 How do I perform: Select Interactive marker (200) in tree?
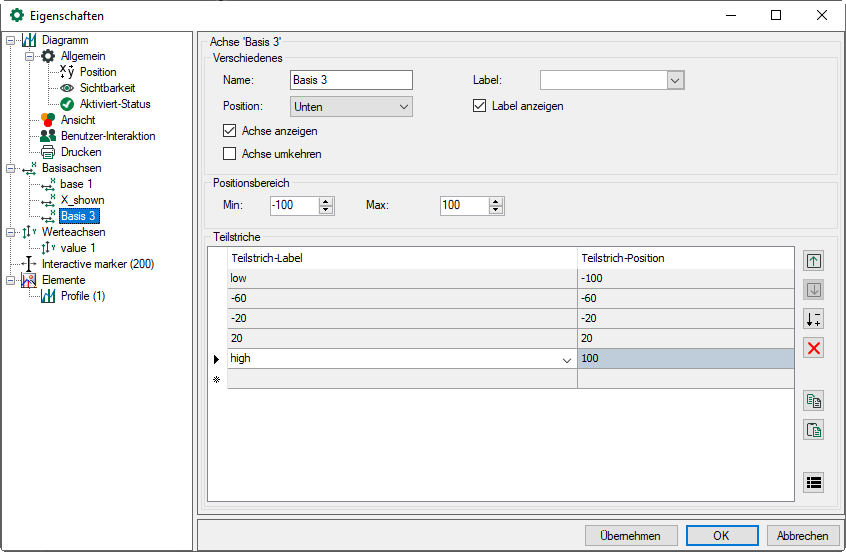pyautogui.click(x=98, y=264)
